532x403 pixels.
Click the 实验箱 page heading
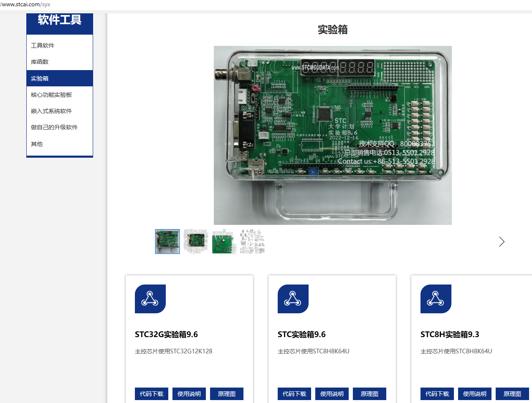click(333, 30)
